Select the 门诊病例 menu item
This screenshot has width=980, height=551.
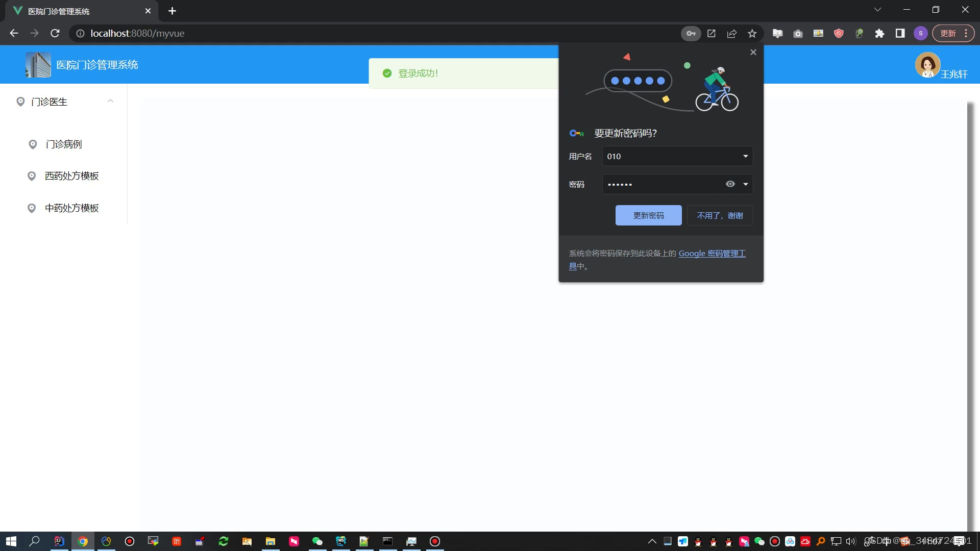click(x=64, y=144)
